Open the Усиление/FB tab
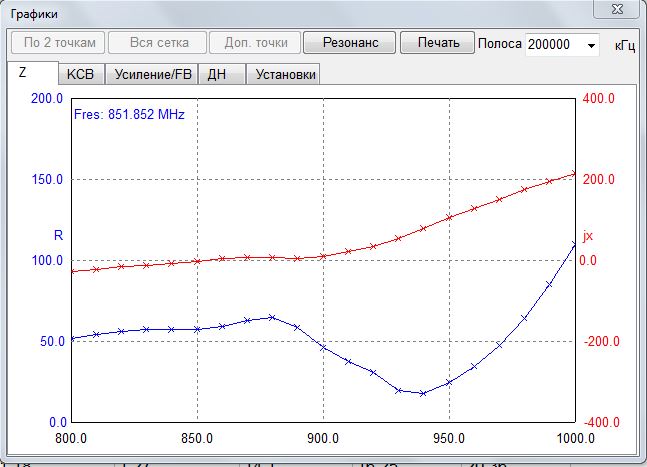Image resolution: width=647 pixels, height=467 pixels. click(153, 74)
